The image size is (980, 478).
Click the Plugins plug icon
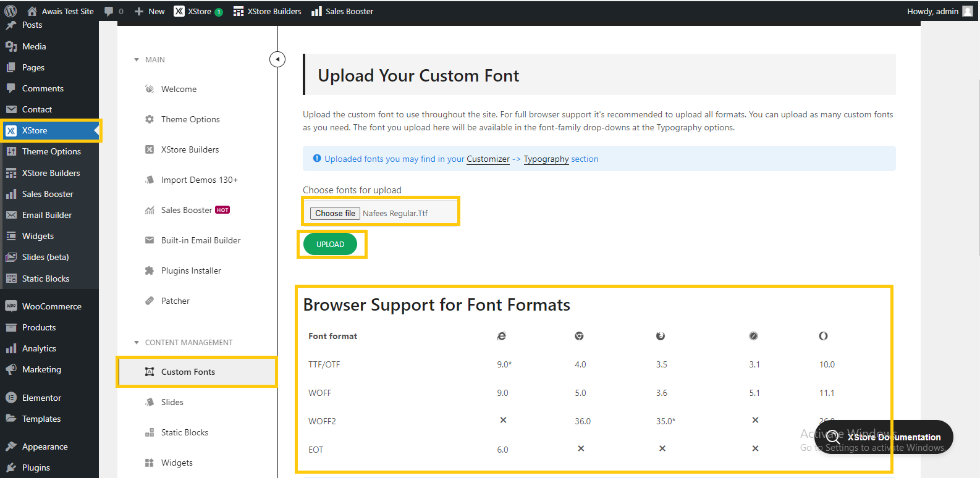(x=11, y=468)
